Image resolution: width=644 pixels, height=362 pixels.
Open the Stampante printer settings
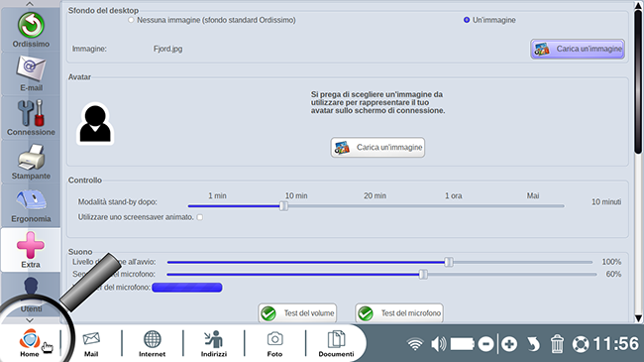click(31, 162)
